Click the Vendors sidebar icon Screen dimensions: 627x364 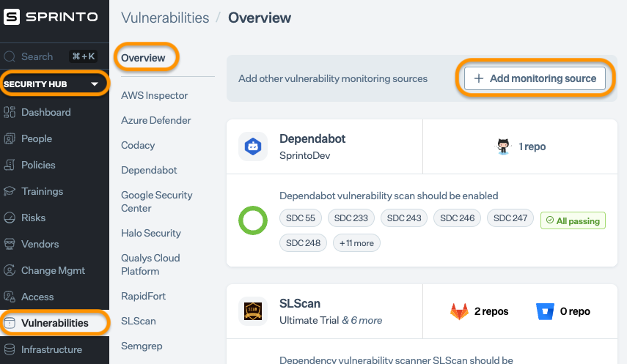10,244
